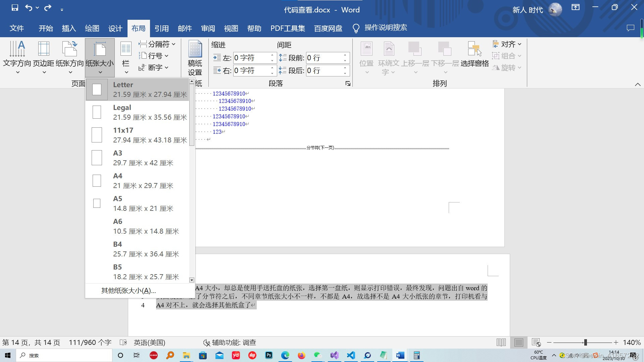Screen dimensions: 644x362
Task: Click the language 英语(美国) in status bar
Action: coord(149,342)
